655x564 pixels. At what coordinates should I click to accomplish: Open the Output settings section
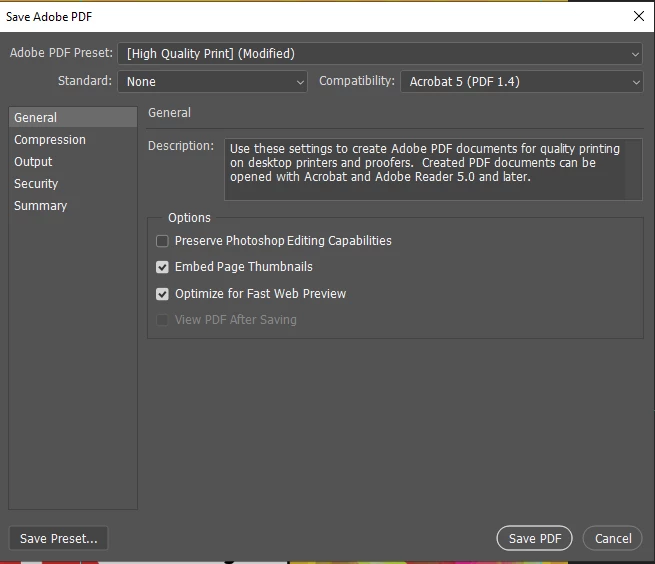73,162
